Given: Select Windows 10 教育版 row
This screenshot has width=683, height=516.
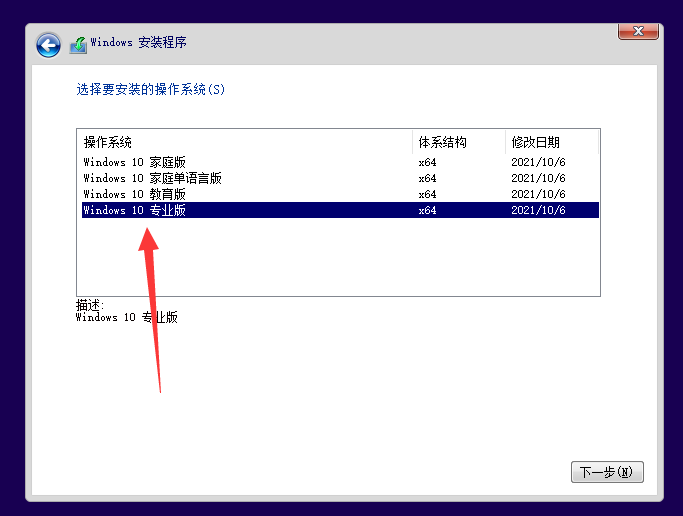Looking at the screenshot, I should 341,194.
